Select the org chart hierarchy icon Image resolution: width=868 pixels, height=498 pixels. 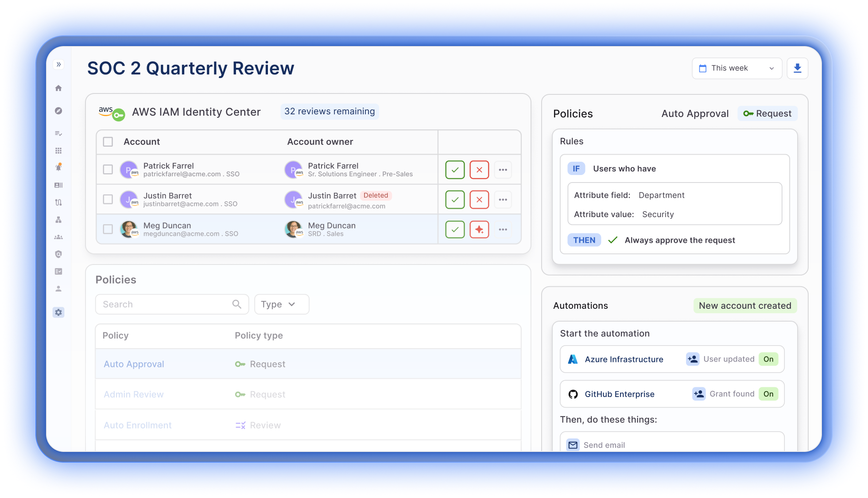click(58, 220)
